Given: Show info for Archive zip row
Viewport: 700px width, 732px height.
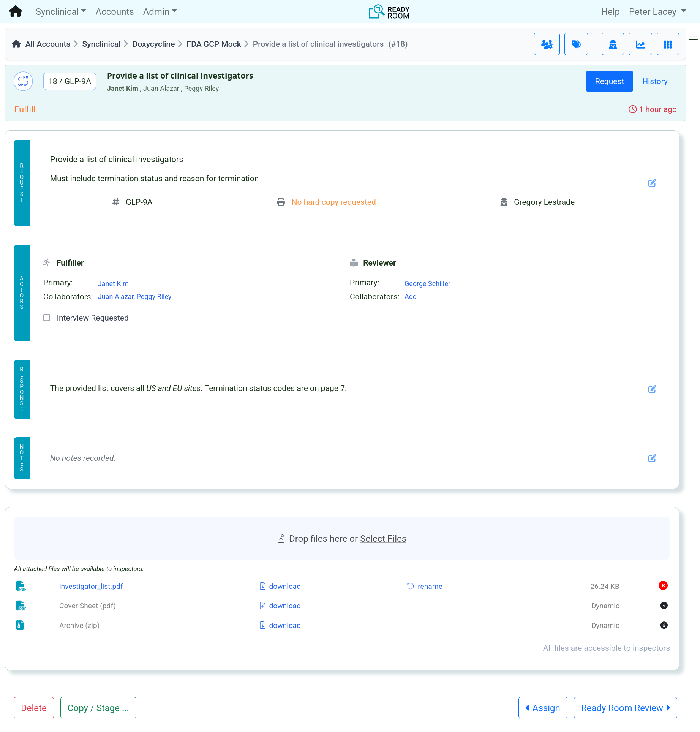Looking at the screenshot, I should pyautogui.click(x=664, y=625).
